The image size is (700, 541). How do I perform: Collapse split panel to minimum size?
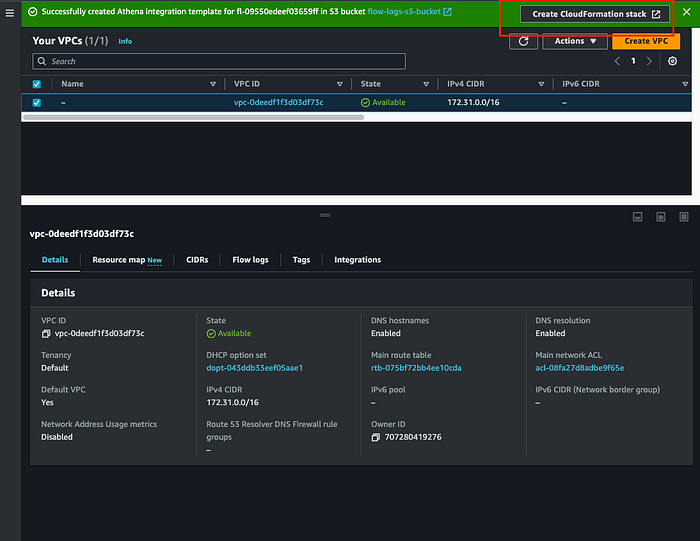638,217
